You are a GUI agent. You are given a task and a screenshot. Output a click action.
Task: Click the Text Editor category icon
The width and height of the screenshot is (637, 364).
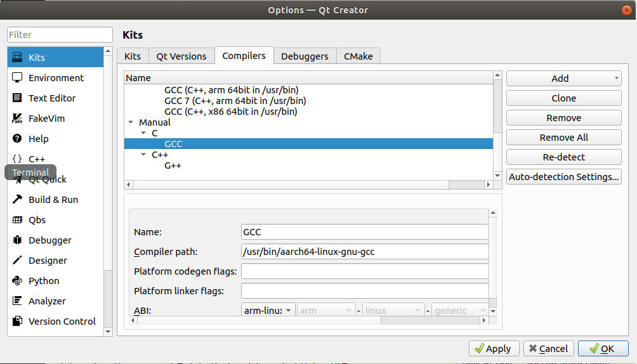coord(18,98)
